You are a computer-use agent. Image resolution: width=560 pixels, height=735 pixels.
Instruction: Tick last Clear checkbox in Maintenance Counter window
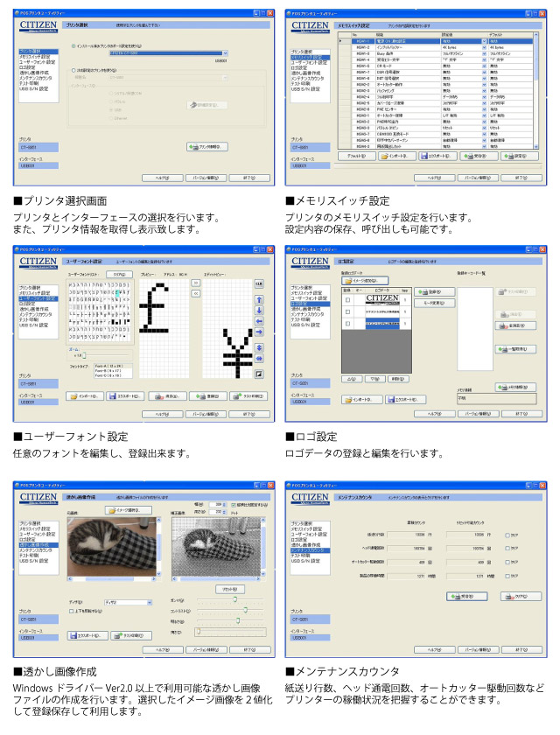pyautogui.click(x=507, y=576)
